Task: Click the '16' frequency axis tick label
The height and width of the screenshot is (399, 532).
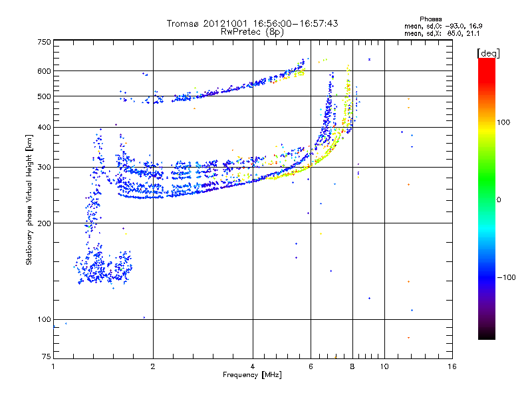Action: tap(452, 366)
